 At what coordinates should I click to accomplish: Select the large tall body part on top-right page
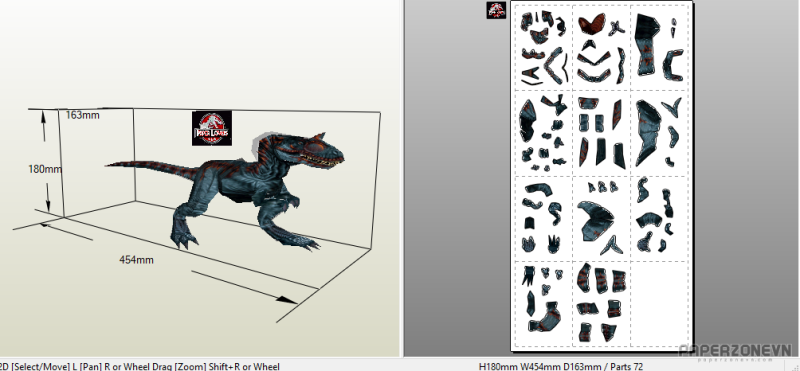[647, 44]
